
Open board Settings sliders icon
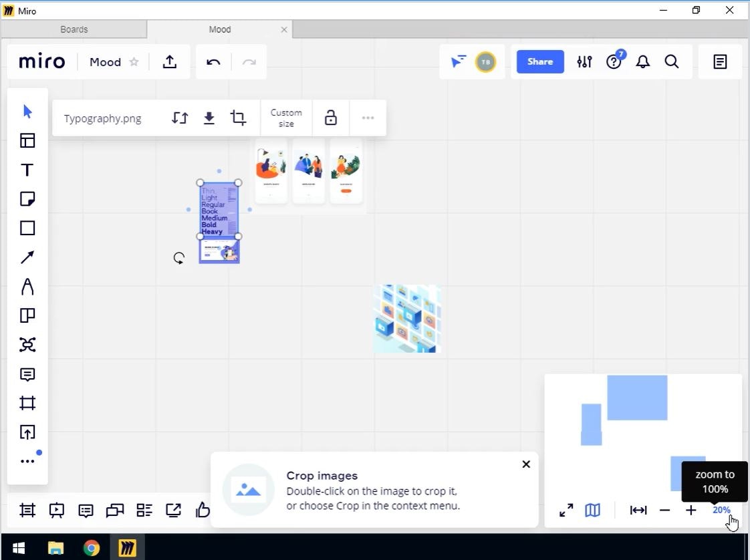pos(584,61)
